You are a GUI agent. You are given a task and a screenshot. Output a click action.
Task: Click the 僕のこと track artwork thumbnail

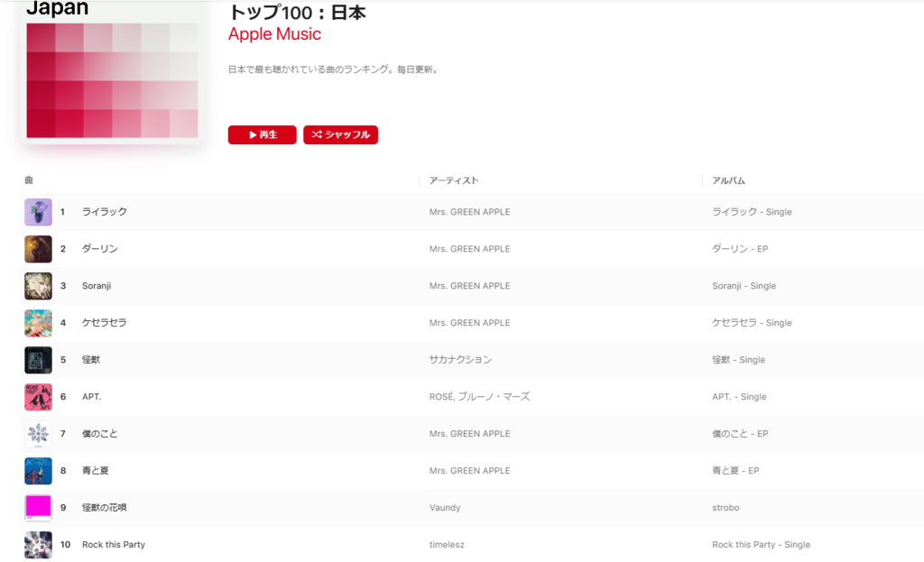click(38, 434)
